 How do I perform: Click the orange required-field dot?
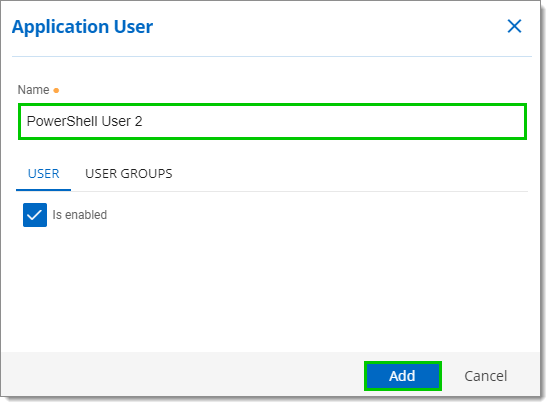tap(56, 91)
